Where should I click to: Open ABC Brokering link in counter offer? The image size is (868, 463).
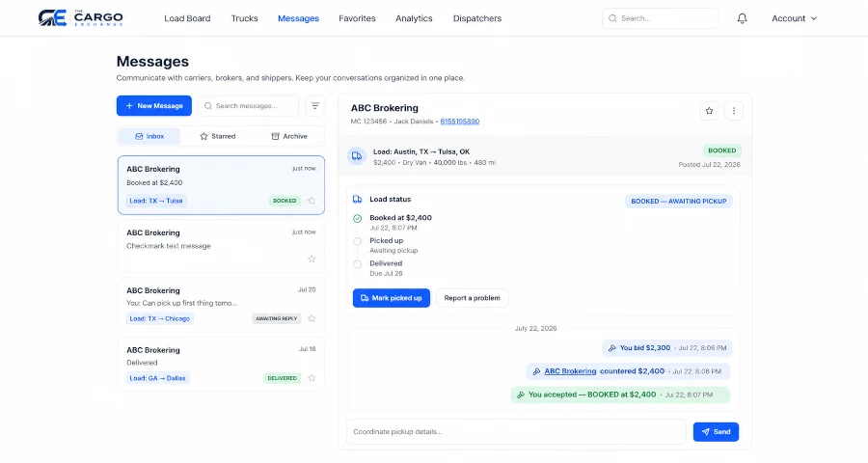pos(570,371)
